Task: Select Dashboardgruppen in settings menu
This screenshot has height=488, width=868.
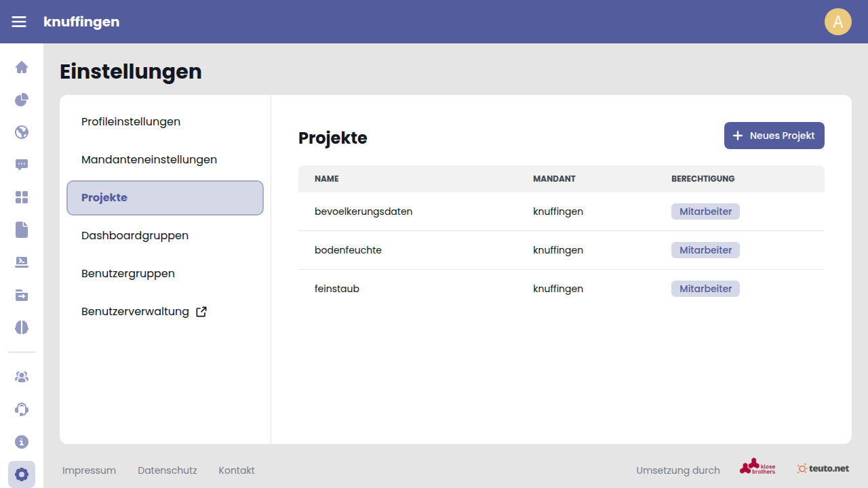Action: 135,236
